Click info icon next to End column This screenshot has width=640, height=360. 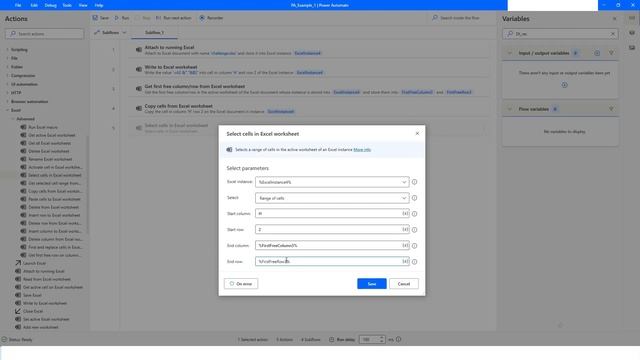pos(414,246)
